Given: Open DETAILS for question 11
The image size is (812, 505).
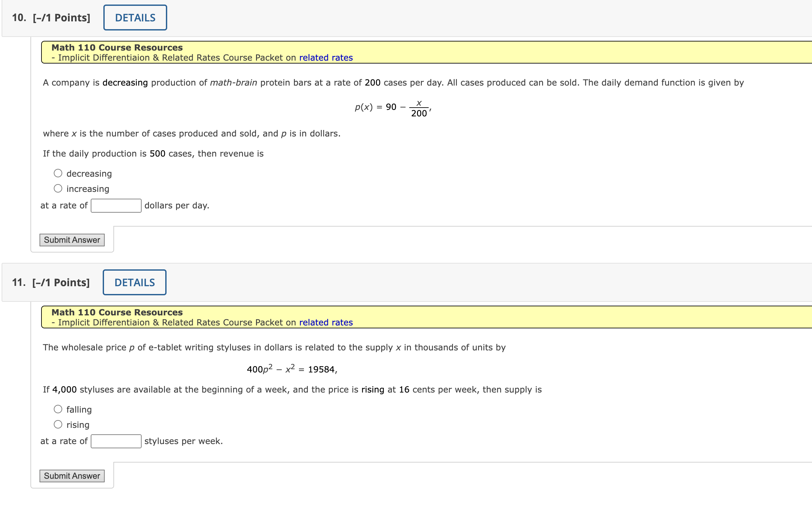Looking at the screenshot, I should [134, 282].
